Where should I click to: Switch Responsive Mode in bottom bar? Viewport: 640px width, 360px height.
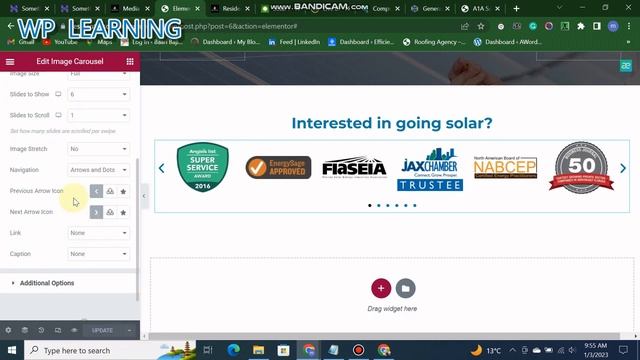(58, 330)
